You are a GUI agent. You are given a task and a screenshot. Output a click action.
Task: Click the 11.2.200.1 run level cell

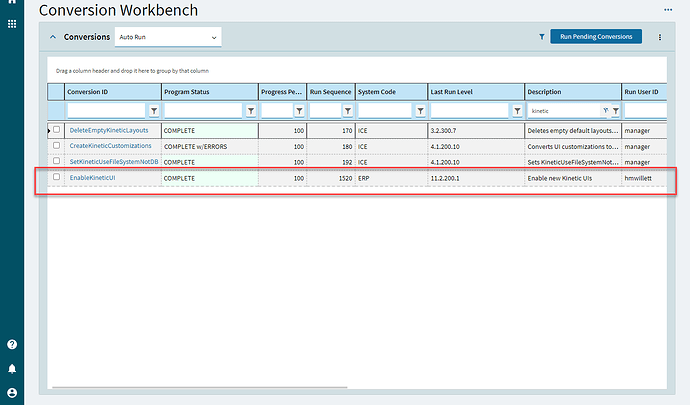click(x=476, y=178)
